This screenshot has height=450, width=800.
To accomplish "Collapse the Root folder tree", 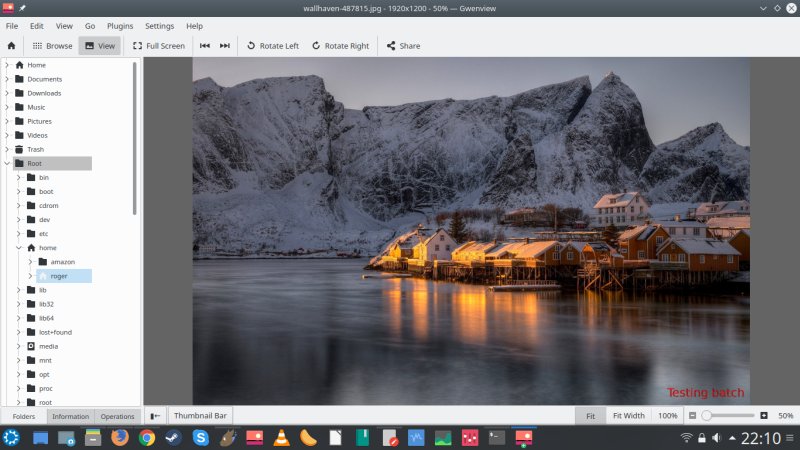I will coord(7,163).
